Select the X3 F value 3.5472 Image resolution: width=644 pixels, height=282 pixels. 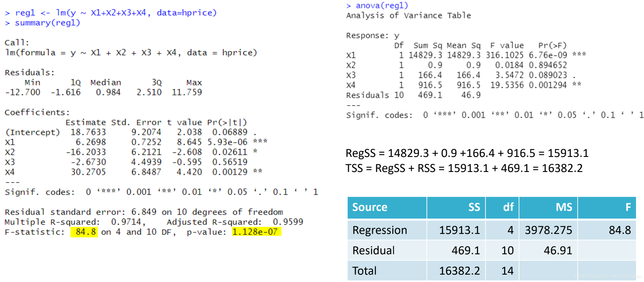(509, 75)
